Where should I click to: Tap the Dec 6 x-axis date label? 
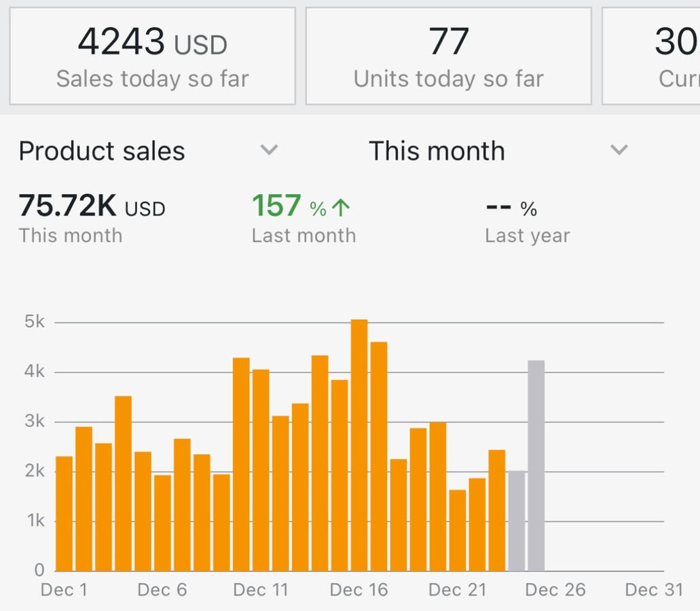[162, 589]
